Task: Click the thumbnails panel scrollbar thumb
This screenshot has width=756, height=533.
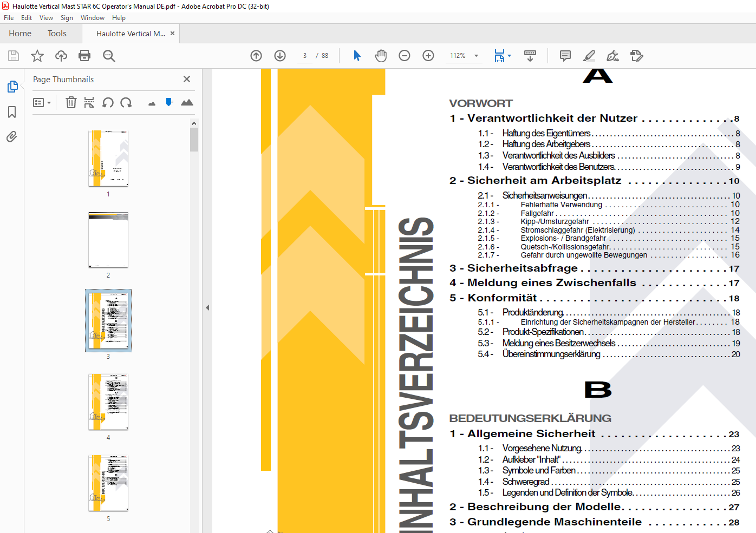Action: pos(194,140)
